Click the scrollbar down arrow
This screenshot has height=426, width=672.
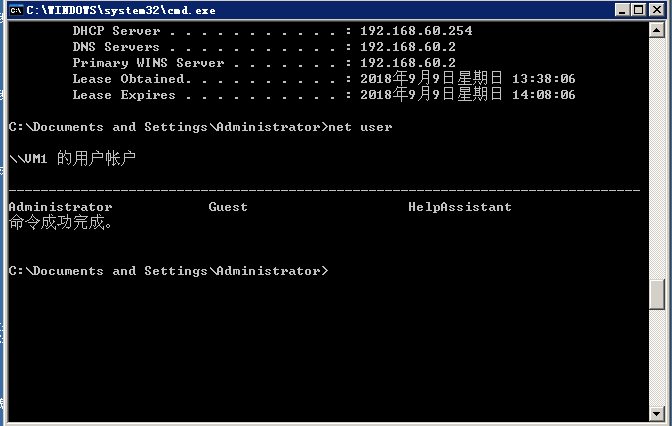pyautogui.click(x=657, y=416)
